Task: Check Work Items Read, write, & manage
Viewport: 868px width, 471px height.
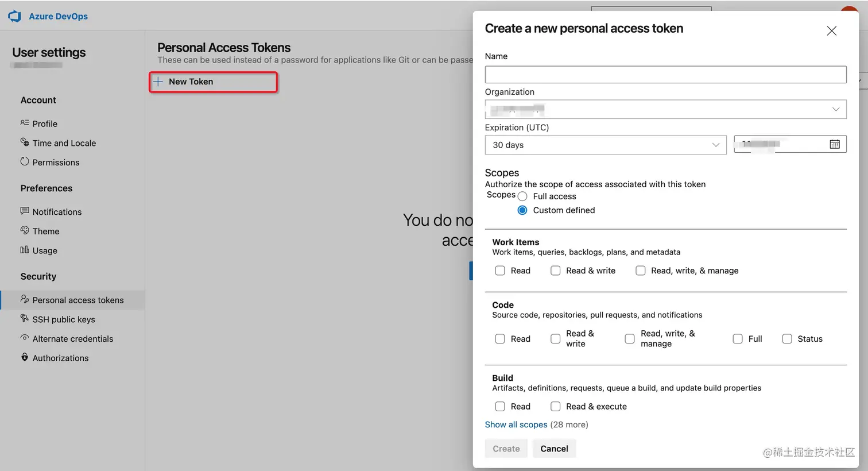Action: (641, 271)
